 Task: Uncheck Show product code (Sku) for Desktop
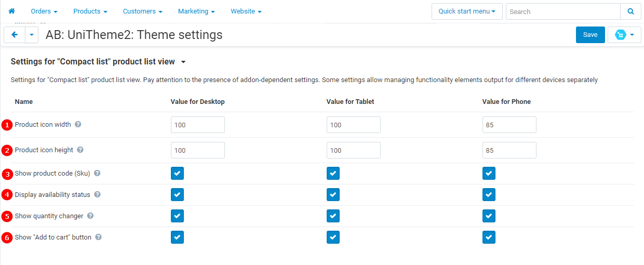tap(177, 174)
